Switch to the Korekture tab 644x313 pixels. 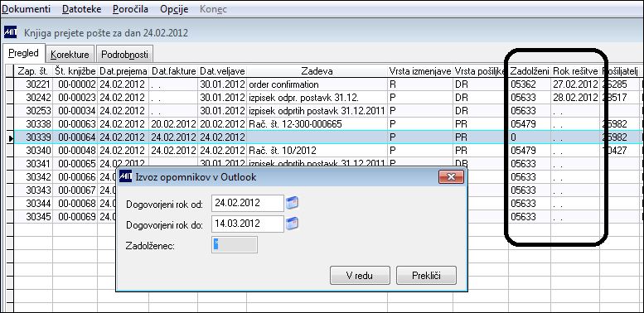pos(70,55)
